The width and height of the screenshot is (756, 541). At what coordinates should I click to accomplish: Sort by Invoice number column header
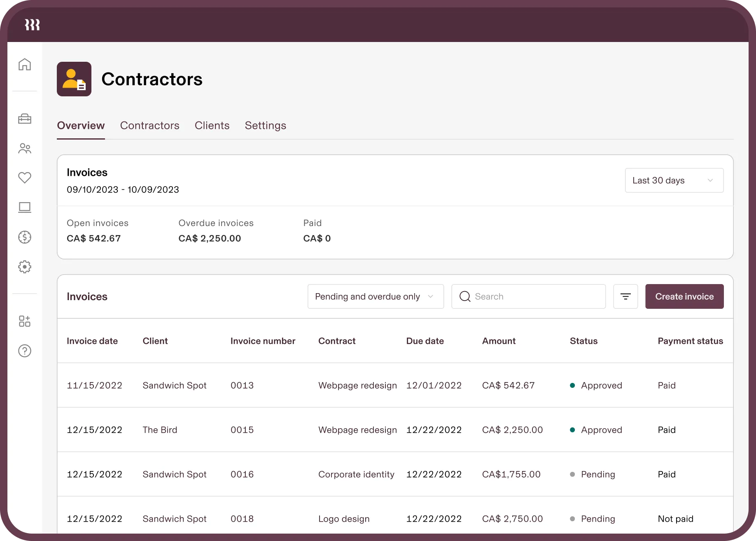263,341
